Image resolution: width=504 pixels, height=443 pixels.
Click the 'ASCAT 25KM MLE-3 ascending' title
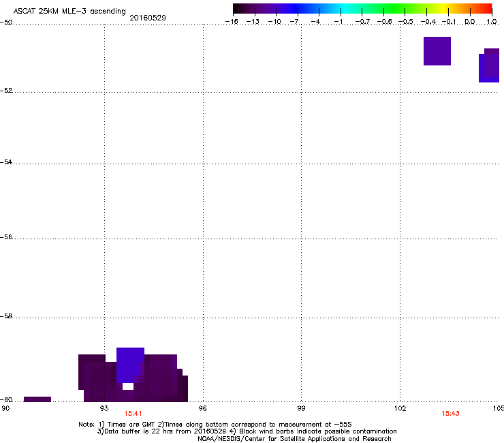69,11
